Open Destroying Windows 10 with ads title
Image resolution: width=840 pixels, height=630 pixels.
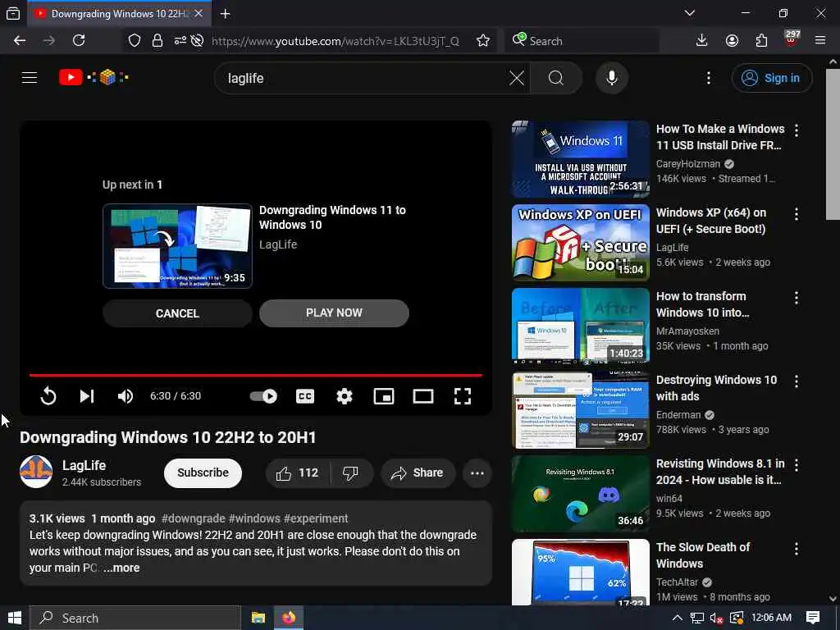716,388
